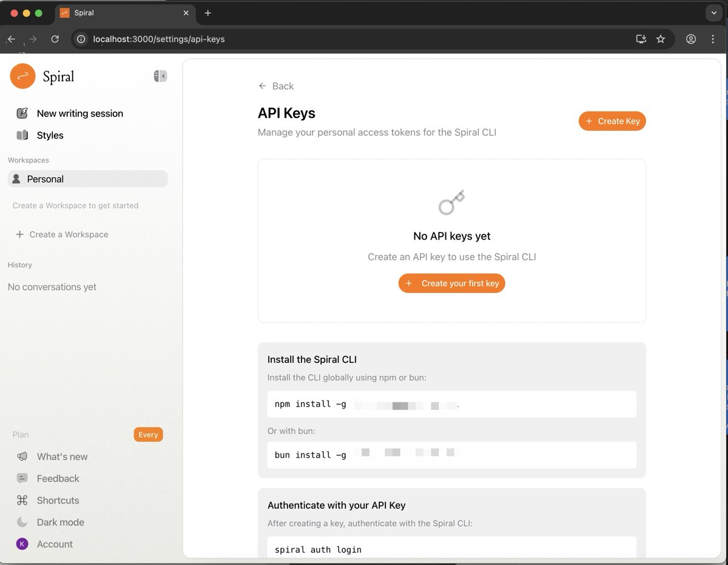Click the person icon beside Personal
Image resolution: width=728 pixels, height=565 pixels.
[16, 178]
